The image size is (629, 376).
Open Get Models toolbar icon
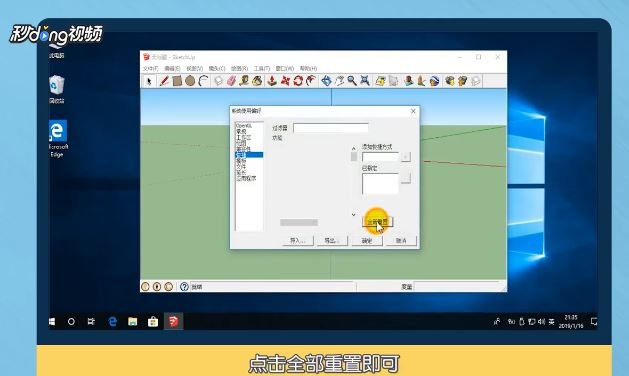coord(450,81)
